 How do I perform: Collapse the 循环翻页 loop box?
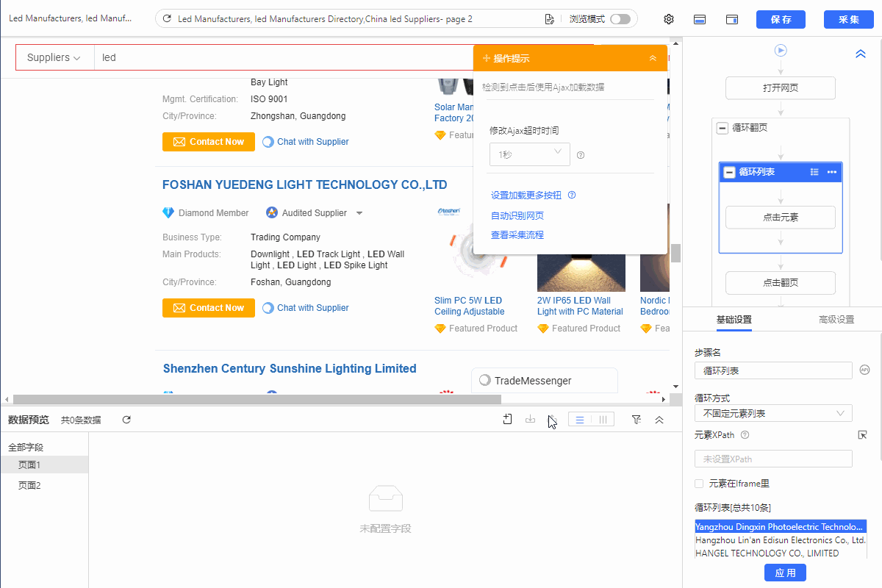[723, 128]
